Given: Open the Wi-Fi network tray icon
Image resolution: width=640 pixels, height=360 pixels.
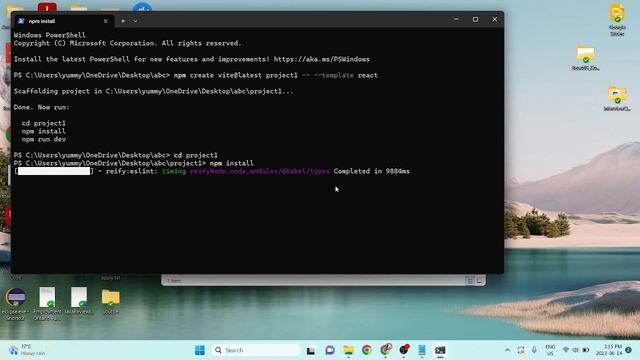Looking at the screenshot, I should pyautogui.click(x=566, y=350).
